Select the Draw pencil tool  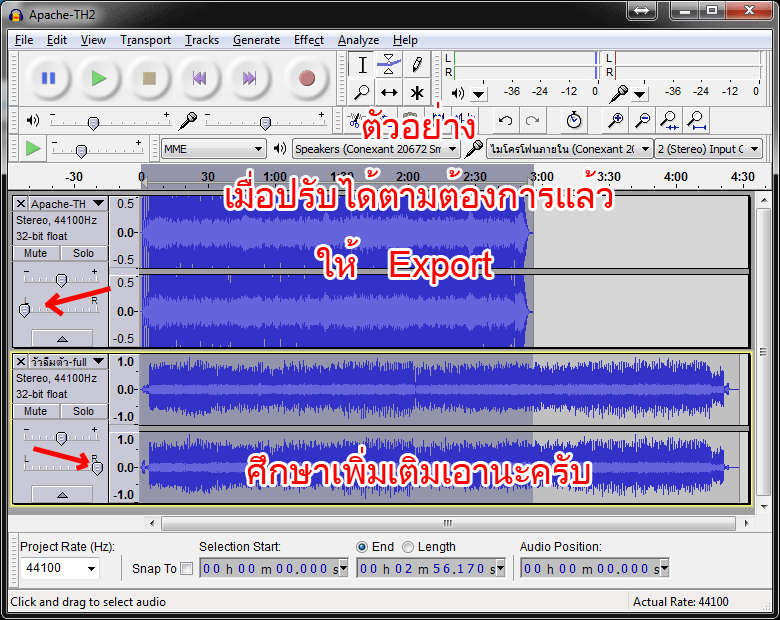point(417,65)
